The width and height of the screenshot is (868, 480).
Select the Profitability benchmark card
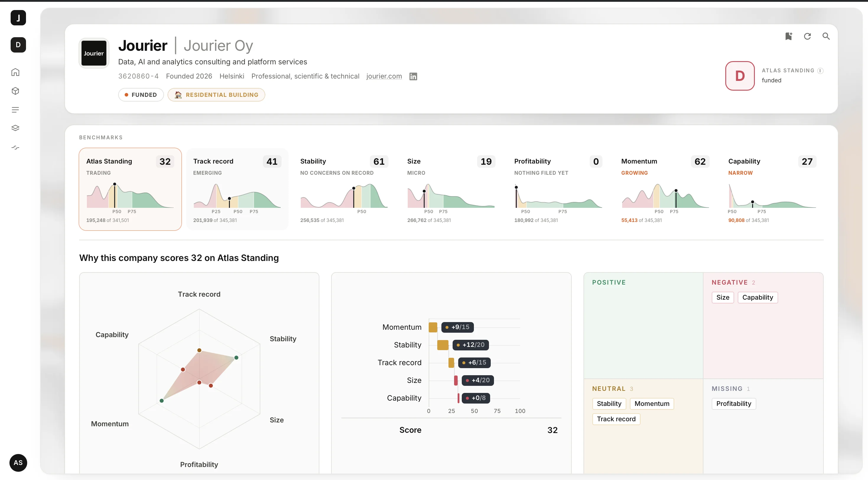(x=558, y=189)
